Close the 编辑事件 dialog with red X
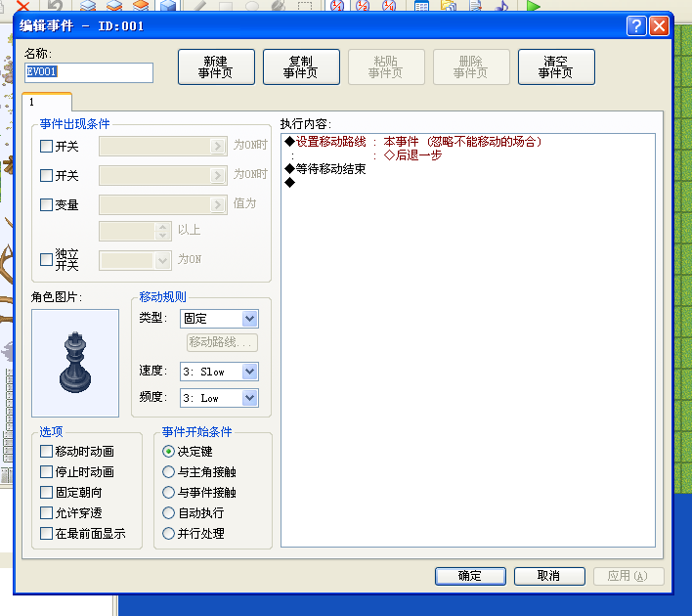This screenshot has height=616, width=692. [x=660, y=26]
